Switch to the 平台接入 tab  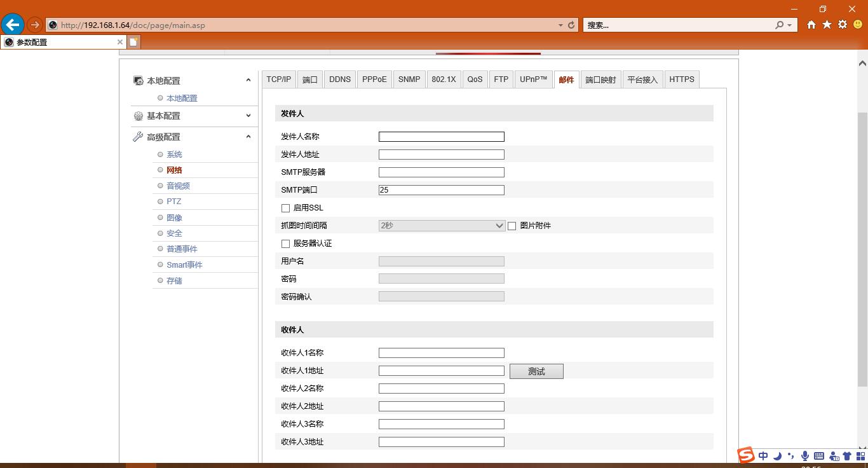coord(642,79)
